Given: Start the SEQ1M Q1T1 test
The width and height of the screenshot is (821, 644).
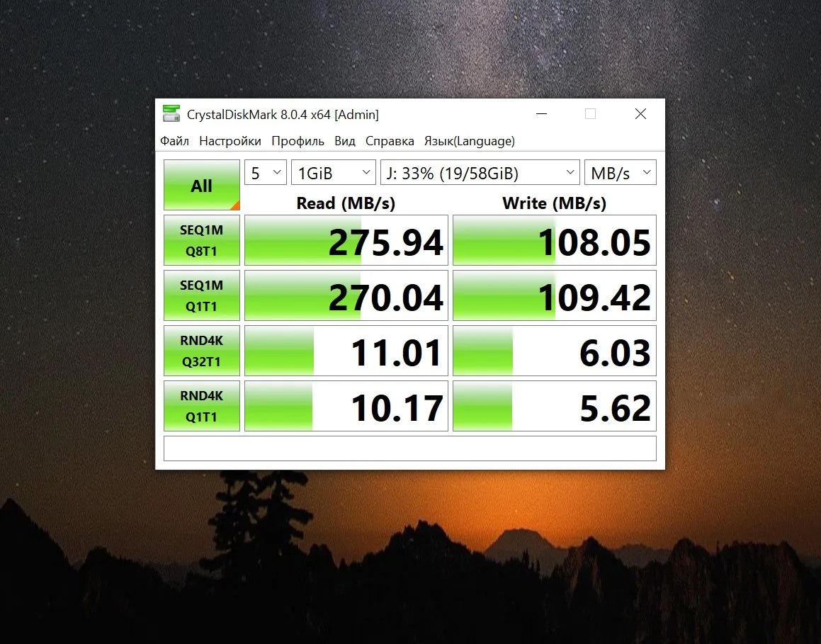Looking at the screenshot, I should [202, 295].
